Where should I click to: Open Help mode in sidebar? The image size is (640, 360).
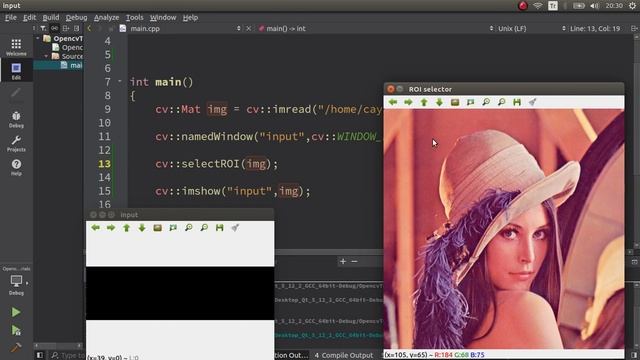pos(16,167)
